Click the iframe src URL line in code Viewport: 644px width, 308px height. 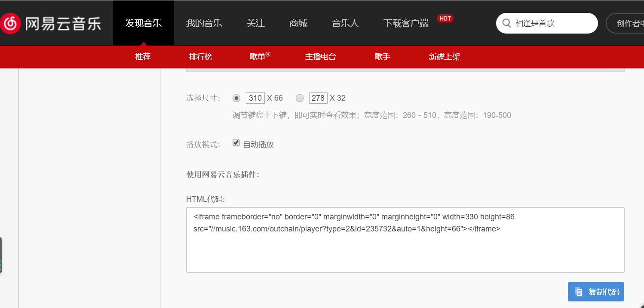(x=347, y=229)
